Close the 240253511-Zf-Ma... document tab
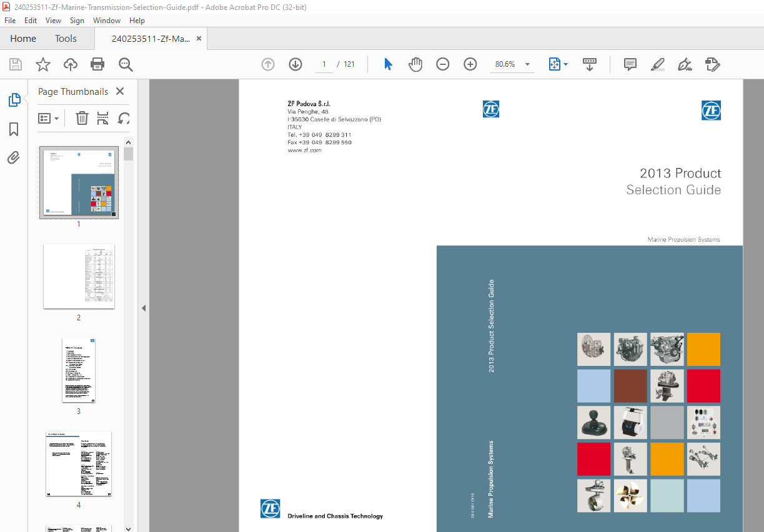 coord(199,39)
